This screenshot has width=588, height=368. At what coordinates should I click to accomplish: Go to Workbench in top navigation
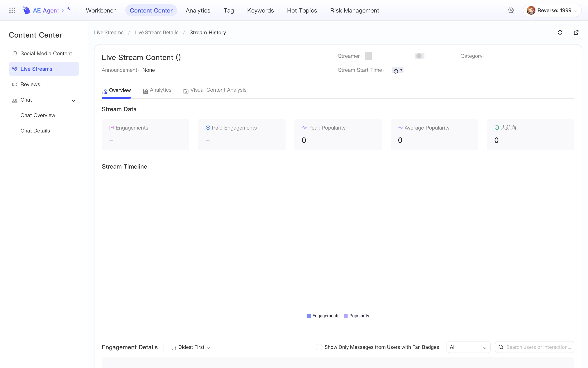pyautogui.click(x=101, y=10)
